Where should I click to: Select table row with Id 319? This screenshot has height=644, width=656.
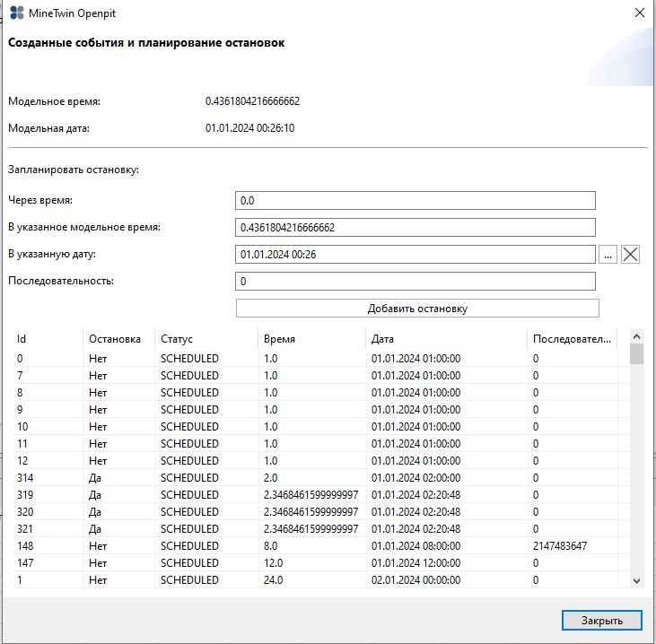point(320,495)
